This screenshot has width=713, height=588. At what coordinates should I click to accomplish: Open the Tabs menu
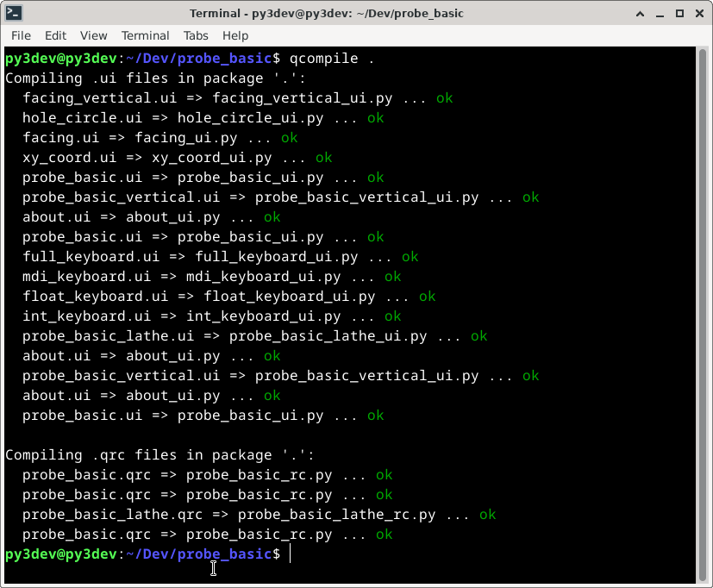tap(196, 35)
